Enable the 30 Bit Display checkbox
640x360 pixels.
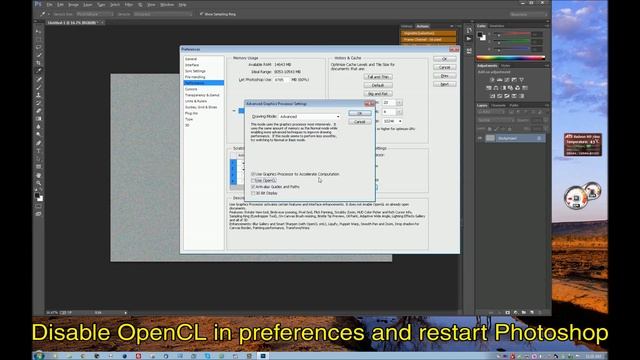pyautogui.click(x=253, y=193)
